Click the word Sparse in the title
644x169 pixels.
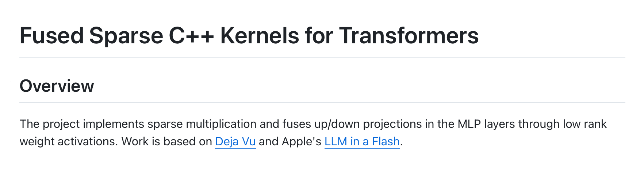tap(126, 36)
